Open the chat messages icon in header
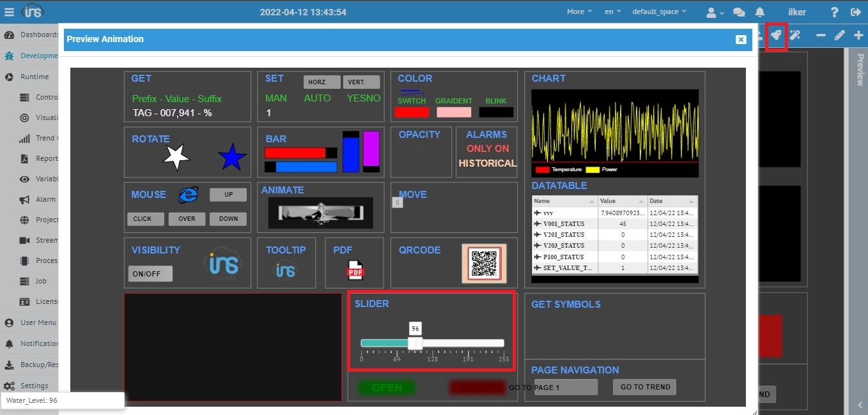This screenshot has height=415, width=868. 739,12
